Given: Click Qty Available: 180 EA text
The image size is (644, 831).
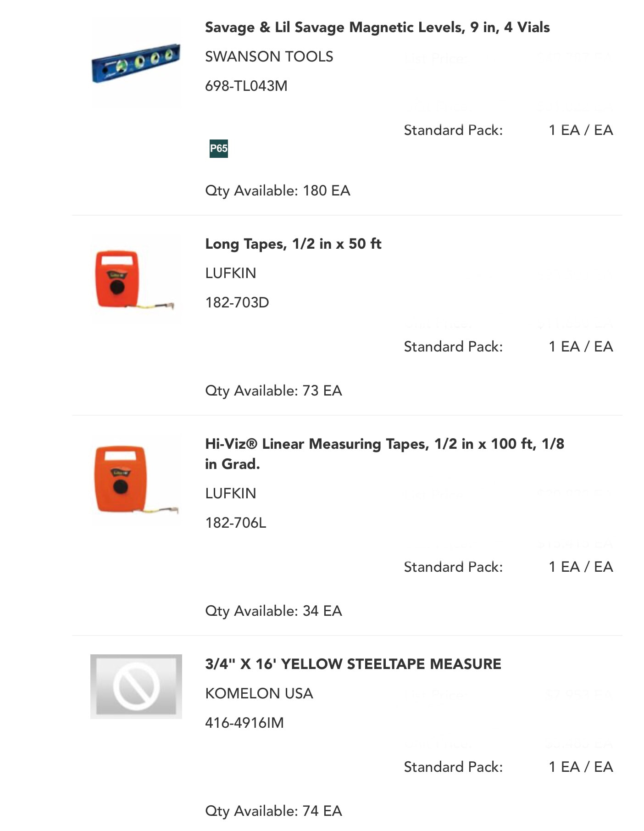Looking at the screenshot, I should [278, 191].
